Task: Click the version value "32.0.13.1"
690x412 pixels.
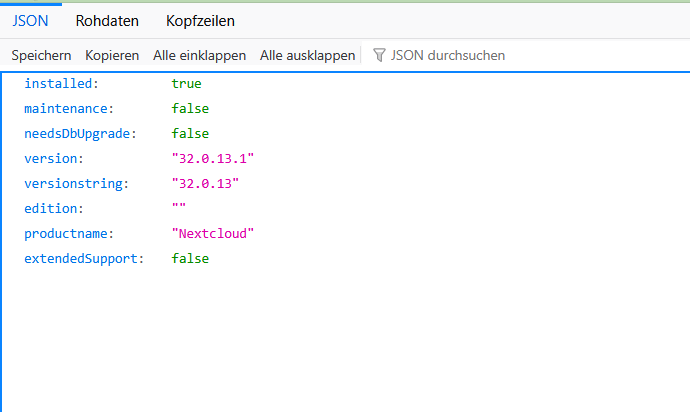Action: pos(213,158)
